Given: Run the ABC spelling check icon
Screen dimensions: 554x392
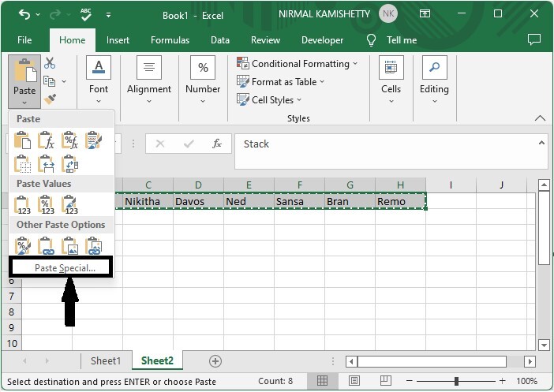Looking at the screenshot, I should pos(86,14).
